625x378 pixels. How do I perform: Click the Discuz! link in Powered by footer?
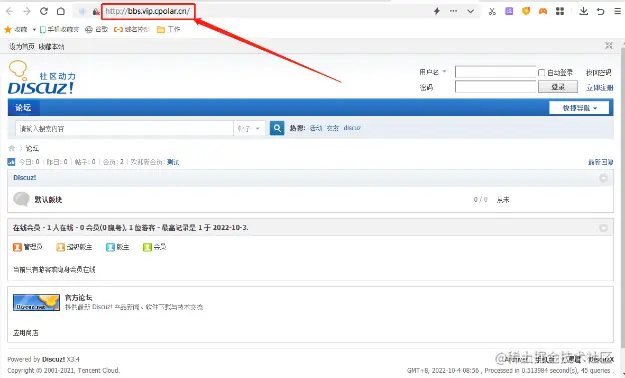pyautogui.click(x=53, y=359)
